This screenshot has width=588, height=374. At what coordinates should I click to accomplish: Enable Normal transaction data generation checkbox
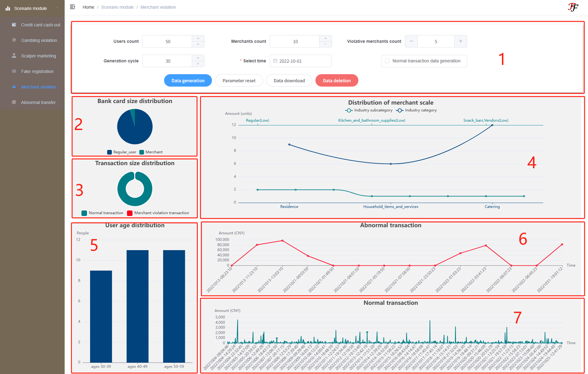[387, 61]
